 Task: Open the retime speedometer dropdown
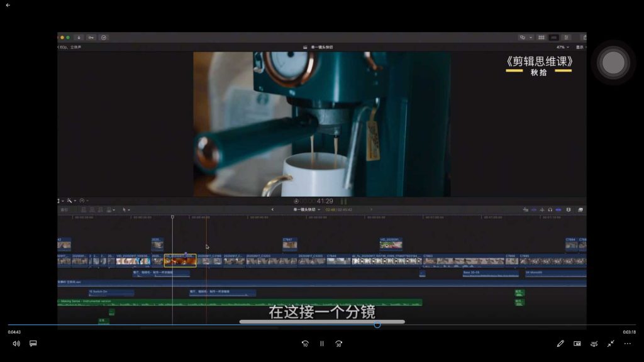click(84, 200)
